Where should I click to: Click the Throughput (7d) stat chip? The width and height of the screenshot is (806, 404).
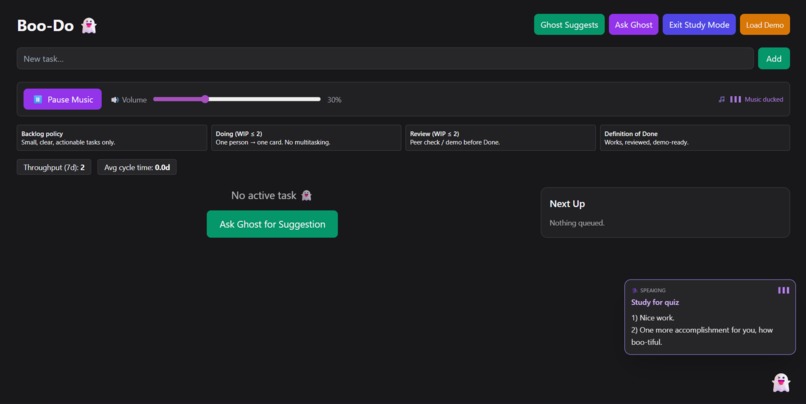(x=54, y=167)
